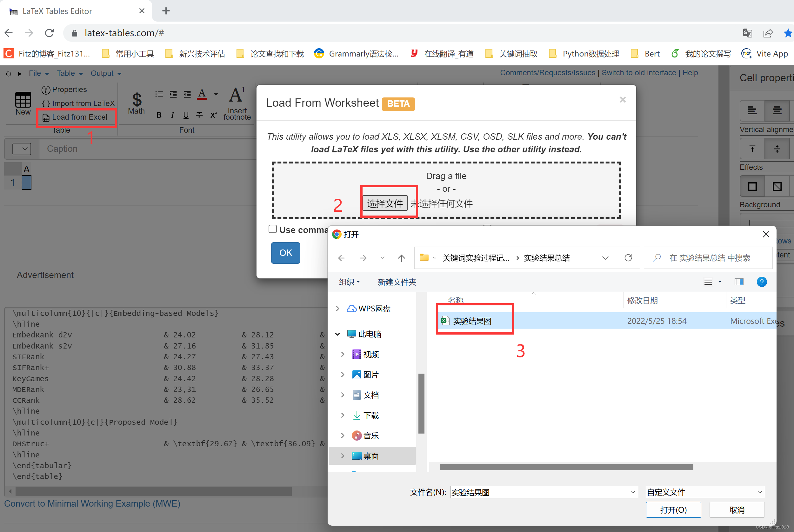Viewport: 794px width, 532px height.
Task: Select the 实验结果图 Excel file
Action: click(x=472, y=321)
